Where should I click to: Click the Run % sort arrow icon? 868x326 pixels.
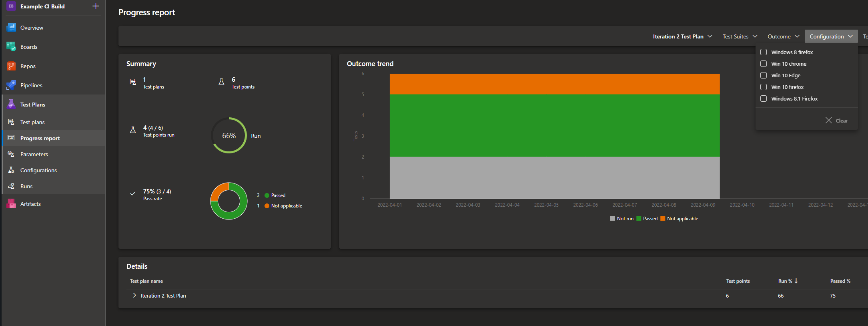click(x=796, y=281)
